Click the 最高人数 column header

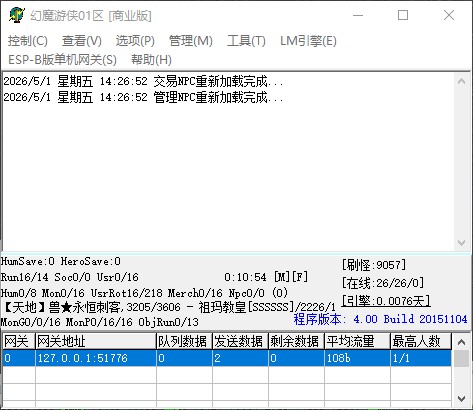coord(421,341)
